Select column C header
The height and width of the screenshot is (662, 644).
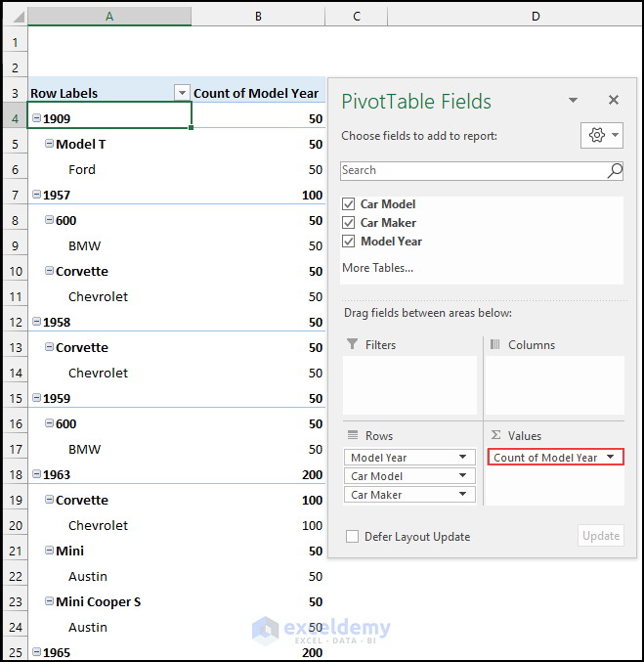[x=357, y=16]
